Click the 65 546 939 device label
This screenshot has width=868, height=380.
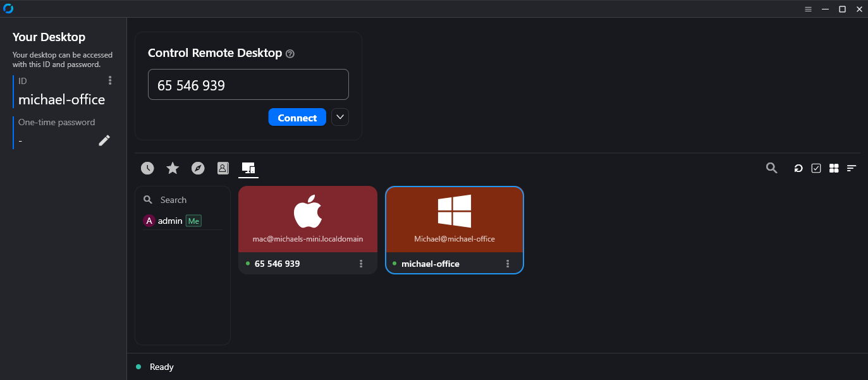pos(277,264)
